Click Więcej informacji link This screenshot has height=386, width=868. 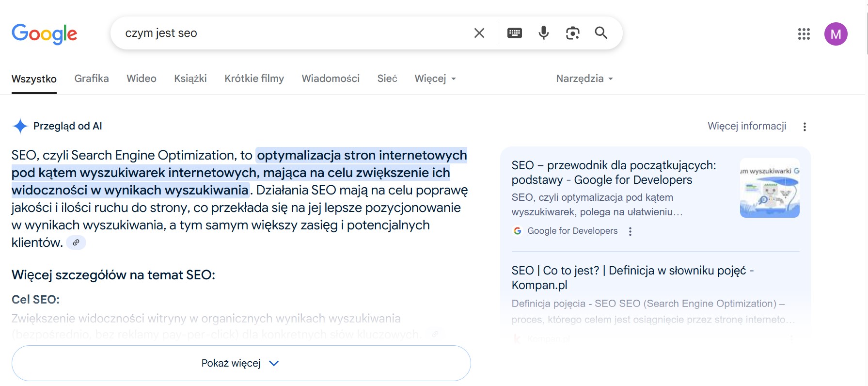pyautogui.click(x=747, y=126)
